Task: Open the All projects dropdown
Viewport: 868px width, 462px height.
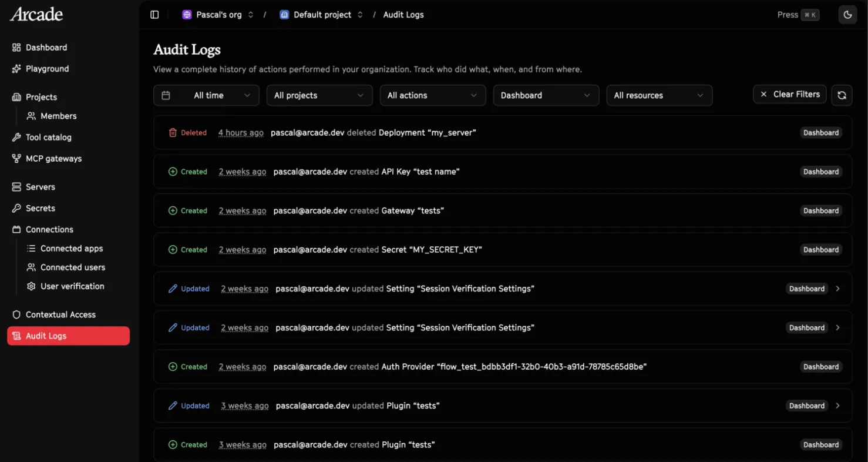Action: pos(319,95)
